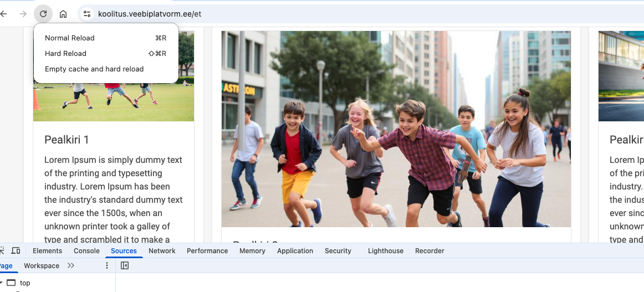Switch to the Network tab
Viewport: 644px width, 292px height.
(x=162, y=251)
